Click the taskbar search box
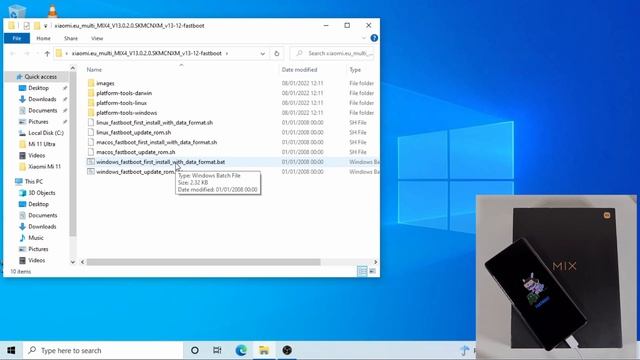 pyautogui.click(x=103, y=350)
